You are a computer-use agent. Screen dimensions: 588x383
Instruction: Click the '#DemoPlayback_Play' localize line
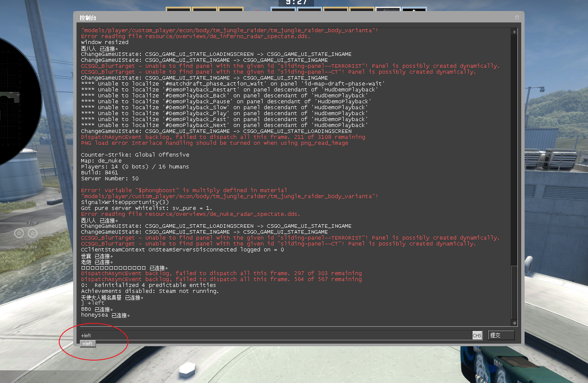coord(224,113)
